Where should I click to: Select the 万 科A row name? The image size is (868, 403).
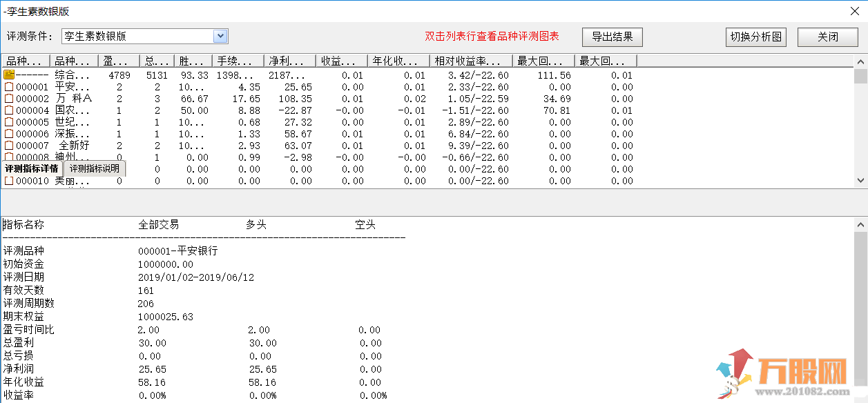[73, 99]
